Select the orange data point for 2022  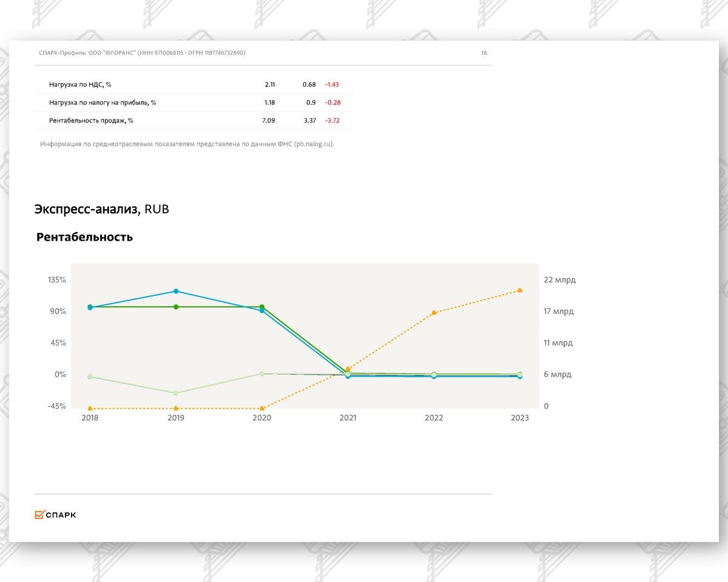[x=434, y=313]
